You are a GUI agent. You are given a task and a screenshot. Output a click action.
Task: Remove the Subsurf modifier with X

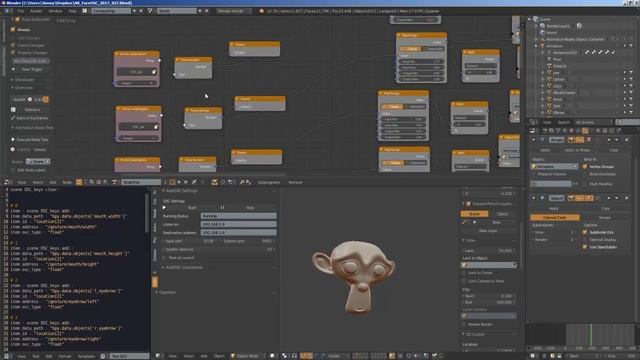(x=627, y=198)
